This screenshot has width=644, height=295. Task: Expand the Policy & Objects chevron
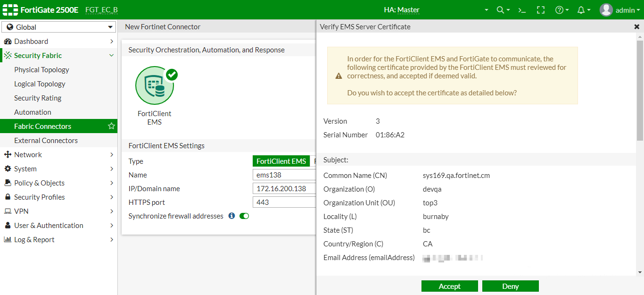click(x=112, y=183)
